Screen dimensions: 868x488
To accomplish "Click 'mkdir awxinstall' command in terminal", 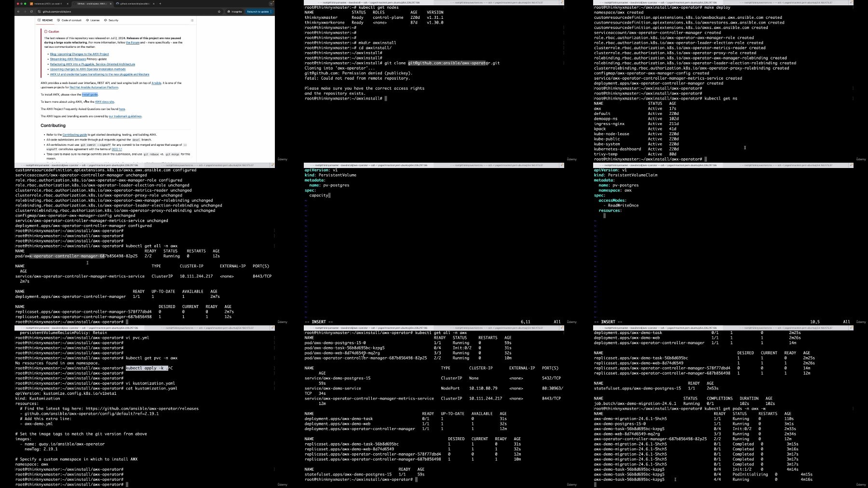I will pos(377,42).
